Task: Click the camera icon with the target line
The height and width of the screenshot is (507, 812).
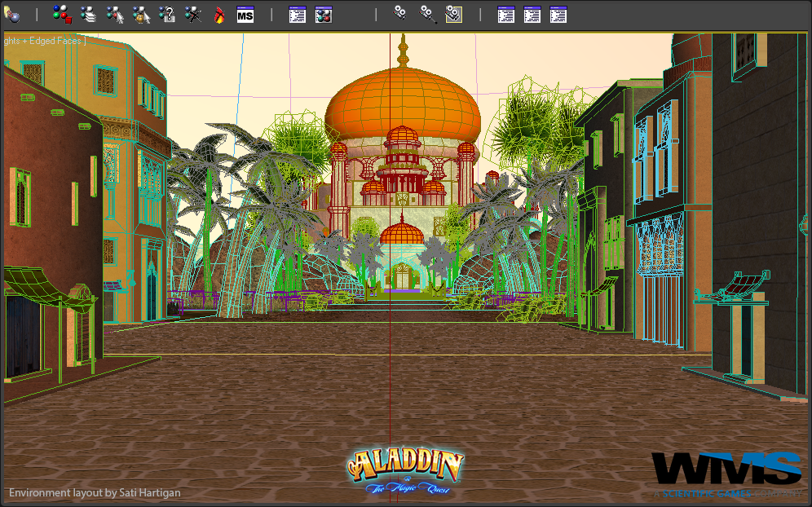Action: (428, 15)
